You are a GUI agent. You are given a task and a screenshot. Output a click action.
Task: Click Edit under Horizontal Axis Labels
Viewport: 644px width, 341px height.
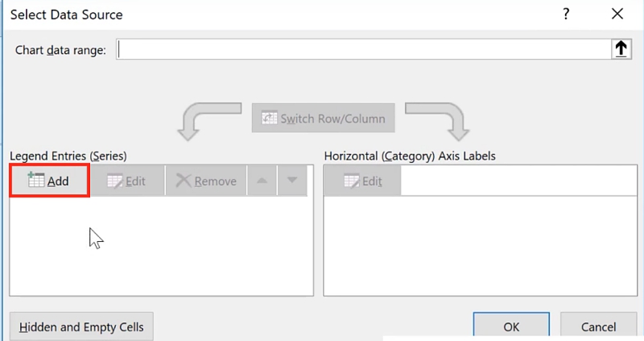coord(361,181)
